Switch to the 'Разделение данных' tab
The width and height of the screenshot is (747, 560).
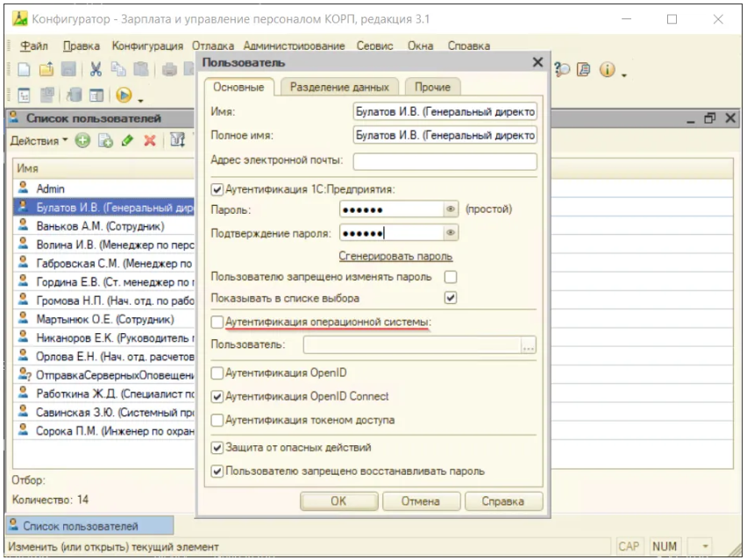click(339, 87)
